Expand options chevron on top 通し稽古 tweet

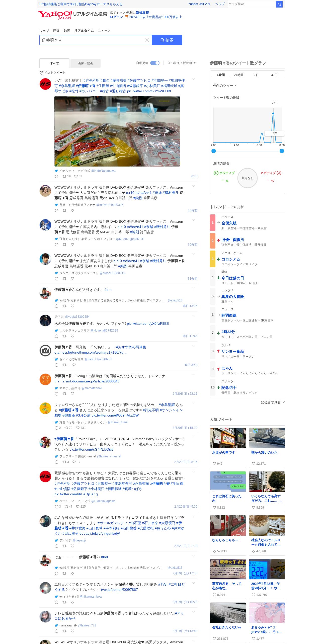click(193, 79)
